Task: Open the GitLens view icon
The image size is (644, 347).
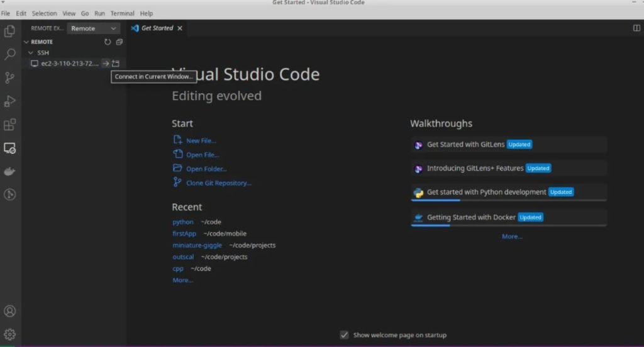Action: click(10, 195)
